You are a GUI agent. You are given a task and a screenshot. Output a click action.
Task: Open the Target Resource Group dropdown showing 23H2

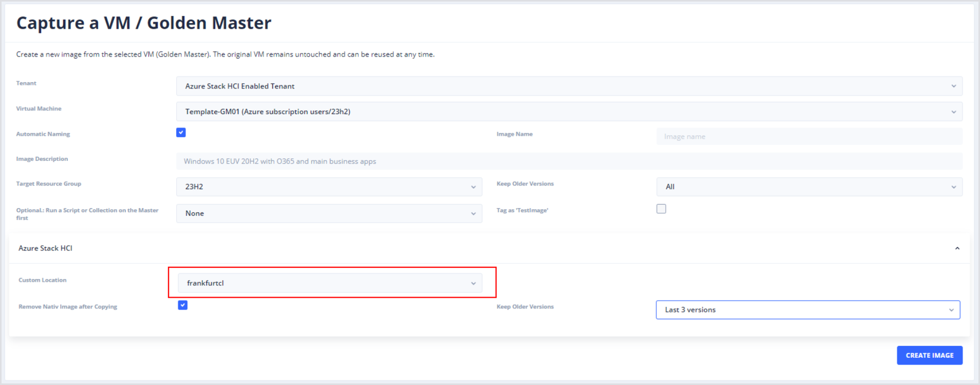(329, 187)
